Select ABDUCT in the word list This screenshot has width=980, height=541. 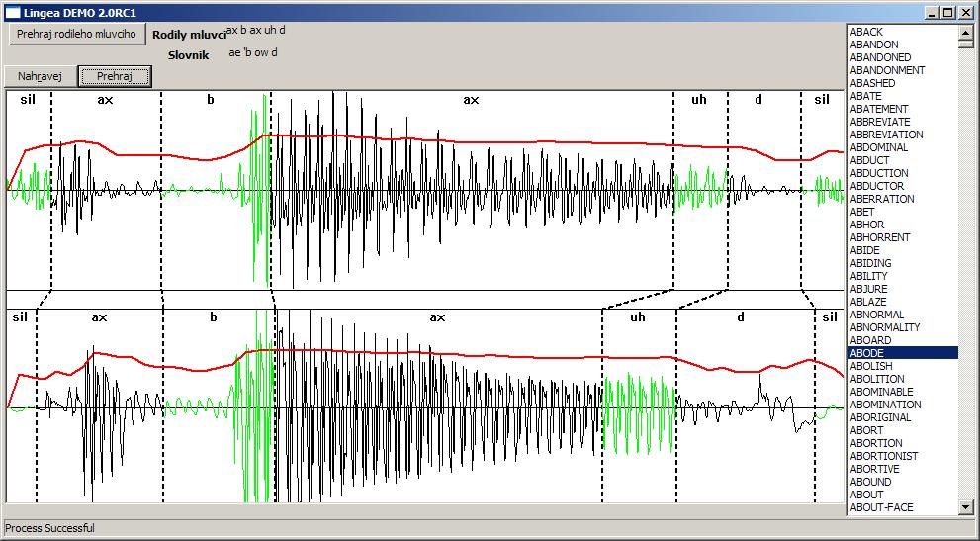[x=903, y=160]
